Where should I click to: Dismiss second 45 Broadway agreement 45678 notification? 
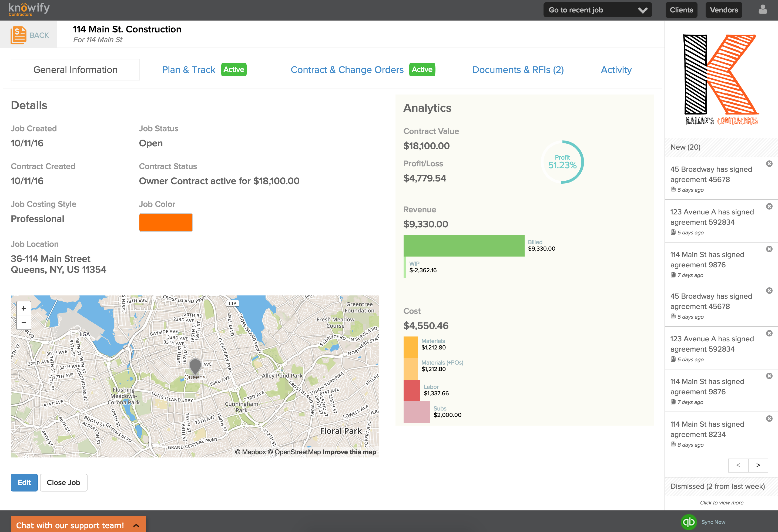769,290
